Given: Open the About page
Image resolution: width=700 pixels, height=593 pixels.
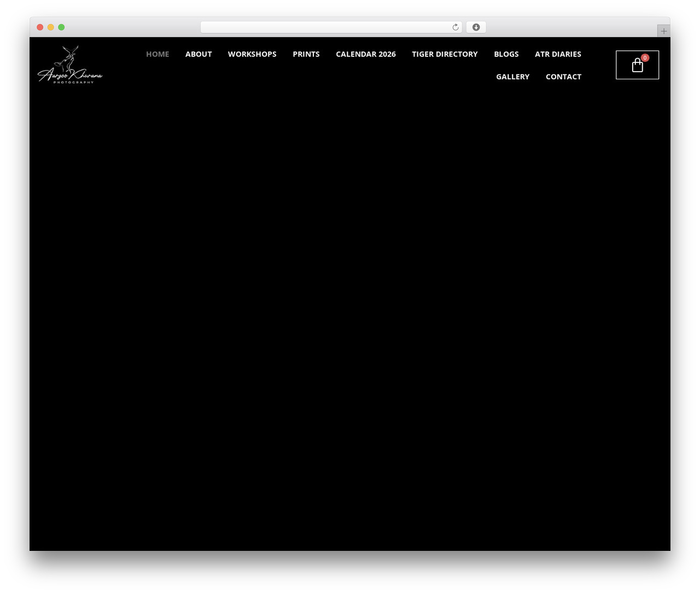Looking at the screenshot, I should 199,54.
